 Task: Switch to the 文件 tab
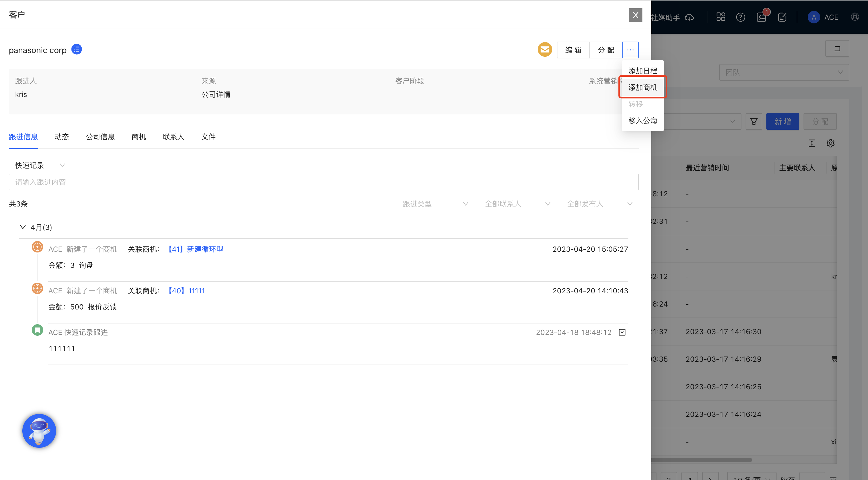[x=208, y=137]
